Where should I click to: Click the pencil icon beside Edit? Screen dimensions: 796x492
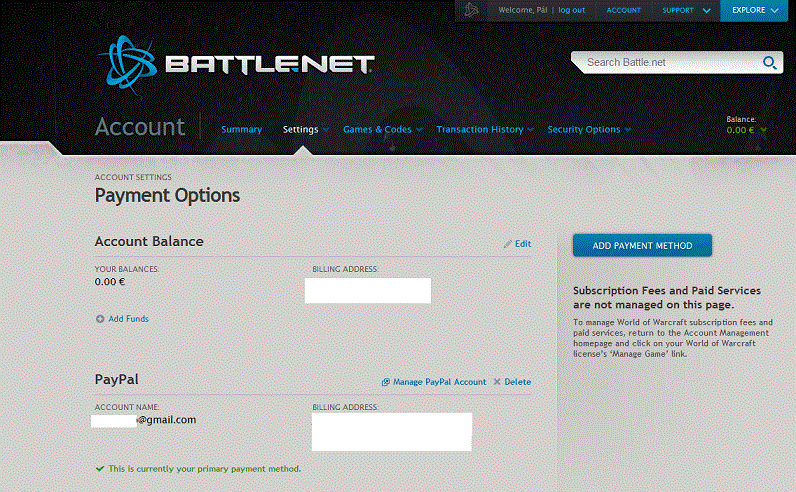(x=508, y=244)
